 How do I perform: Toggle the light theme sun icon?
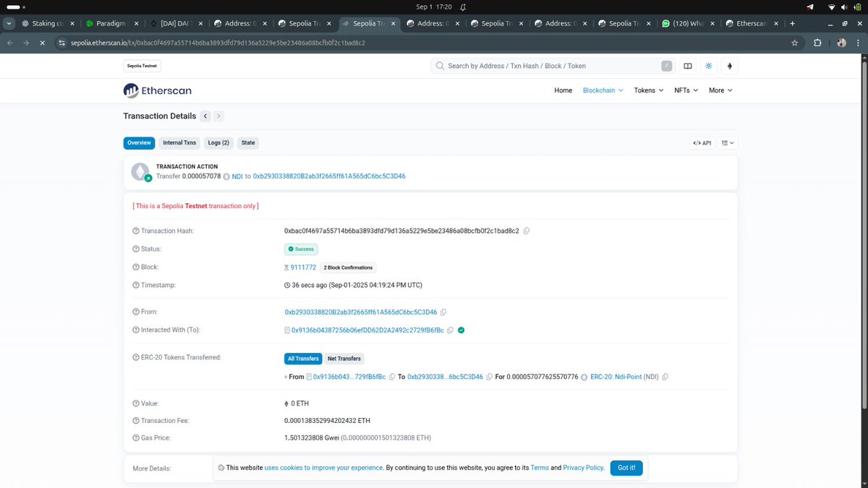point(709,66)
